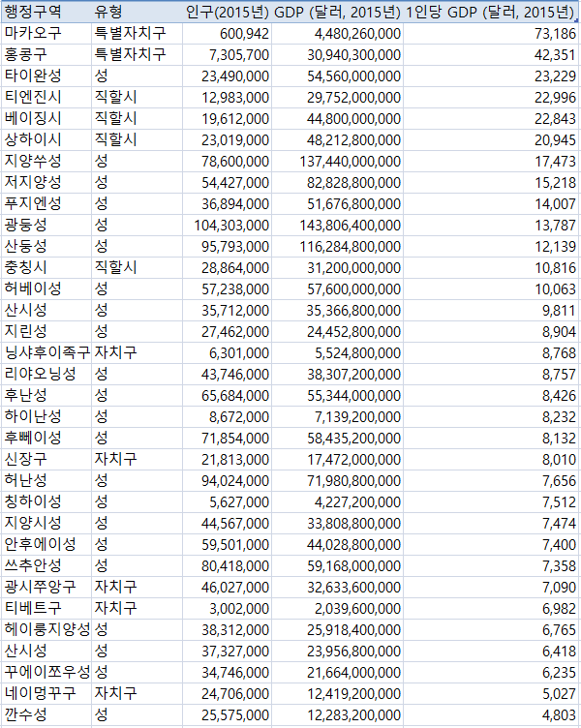Viewport: 581px width, 728px height.
Task: Select the 신장구 type cell 자치구
Action: [x=115, y=458]
